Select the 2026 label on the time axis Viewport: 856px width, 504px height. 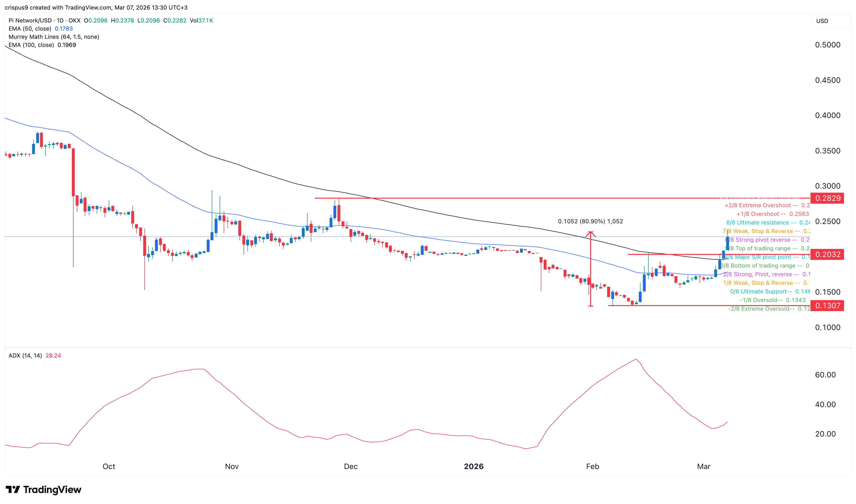coord(474,466)
